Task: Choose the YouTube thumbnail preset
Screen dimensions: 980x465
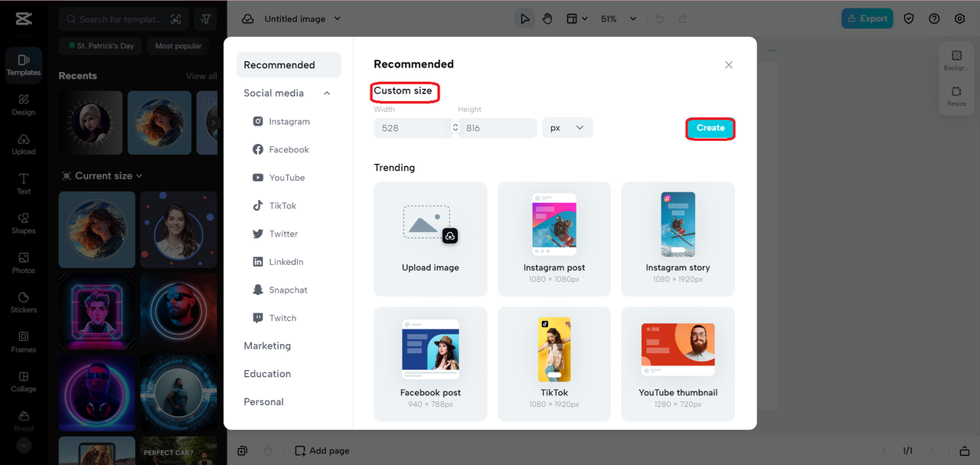Action: (678, 364)
